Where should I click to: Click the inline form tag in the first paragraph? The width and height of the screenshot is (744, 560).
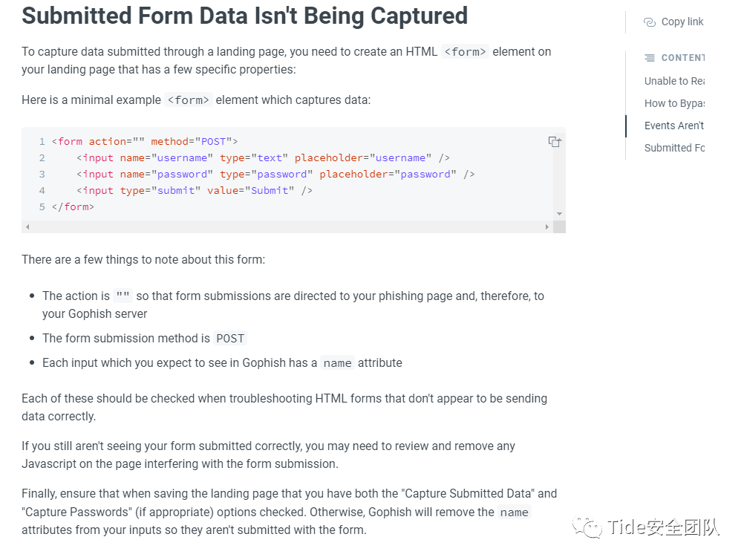point(465,52)
